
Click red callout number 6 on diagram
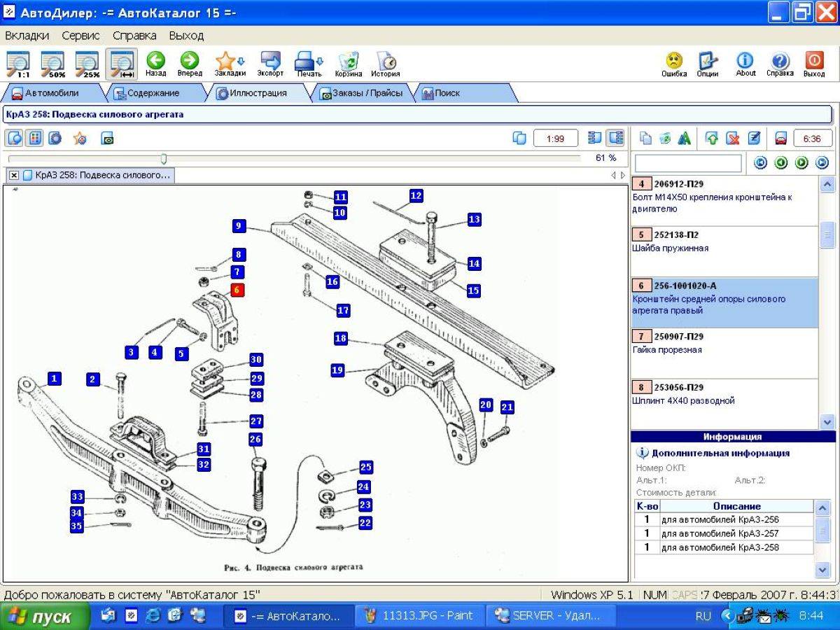coord(237,290)
